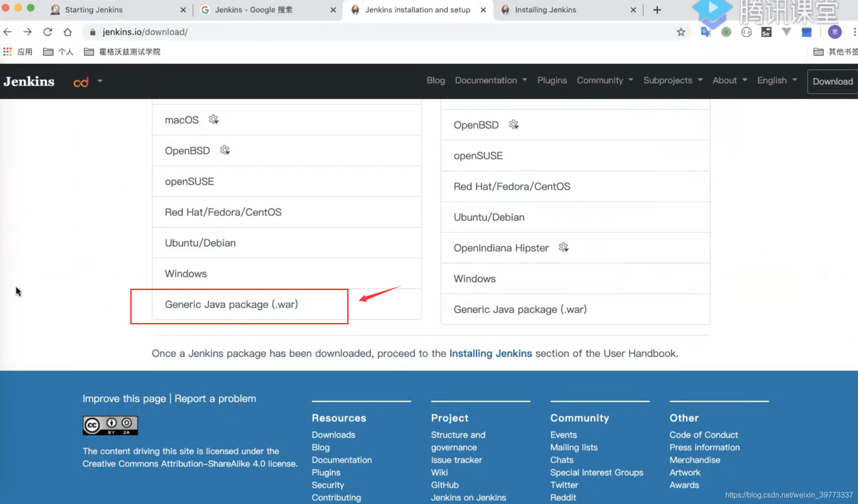Close the Starting Jenkins tab
This screenshot has width=858, height=504.
183,10
